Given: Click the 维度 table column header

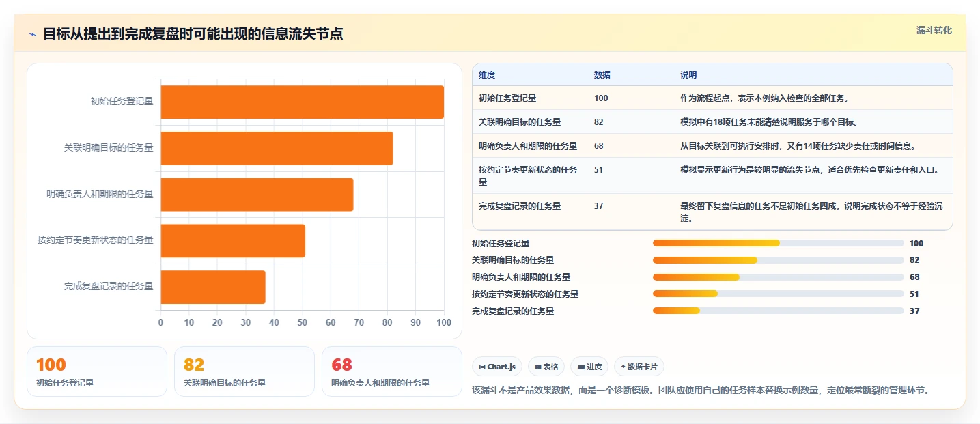Looking at the screenshot, I should coord(487,75).
